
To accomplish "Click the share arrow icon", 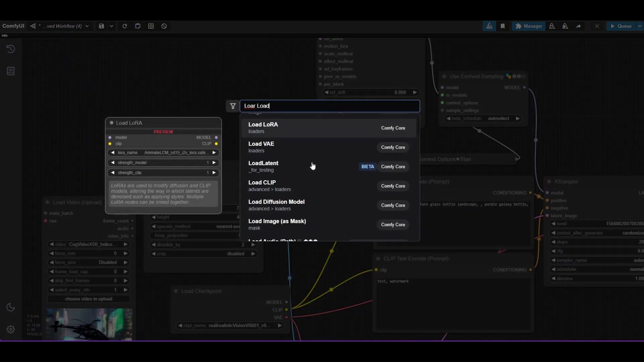I will (579, 26).
